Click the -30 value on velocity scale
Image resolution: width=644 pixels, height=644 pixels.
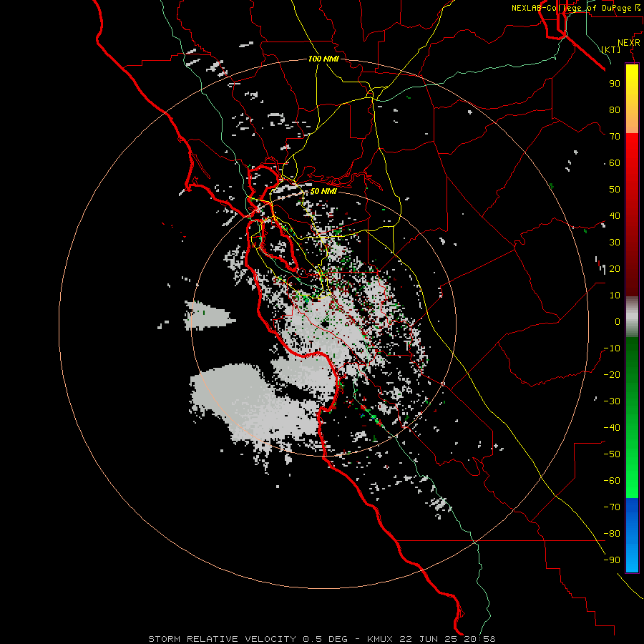[612, 401]
